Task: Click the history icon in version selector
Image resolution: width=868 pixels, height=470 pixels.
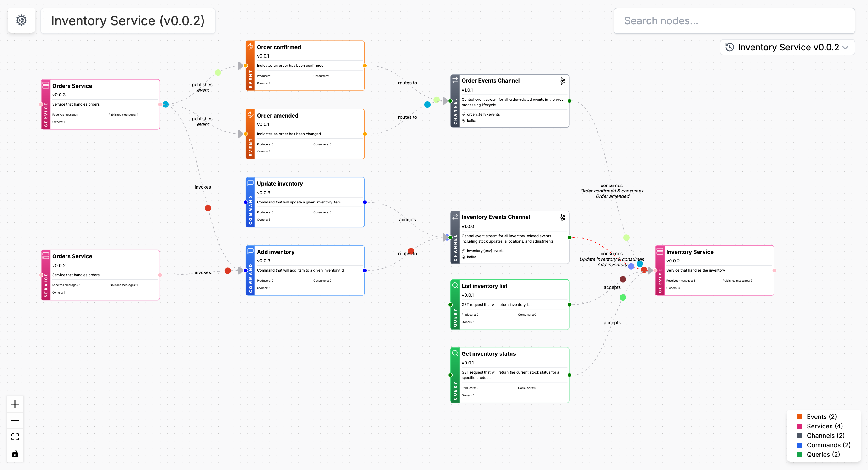Action: click(729, 48)
